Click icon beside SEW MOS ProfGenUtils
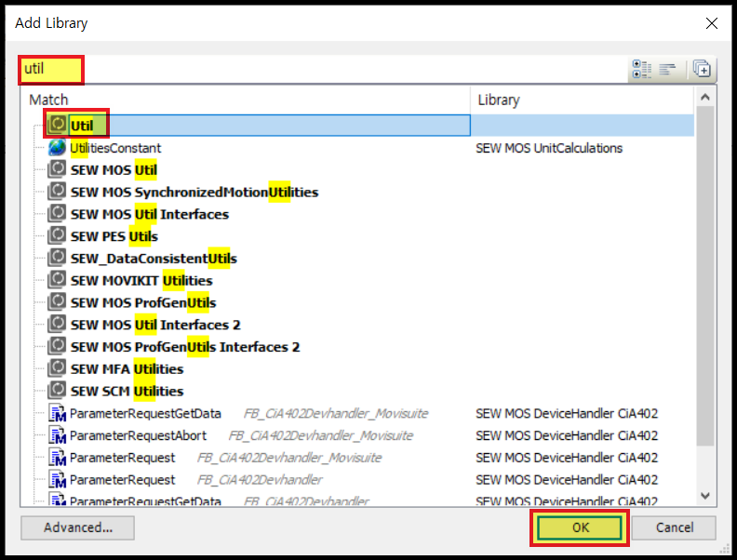This screenshot has height=560, width=737. pos(58,302)
